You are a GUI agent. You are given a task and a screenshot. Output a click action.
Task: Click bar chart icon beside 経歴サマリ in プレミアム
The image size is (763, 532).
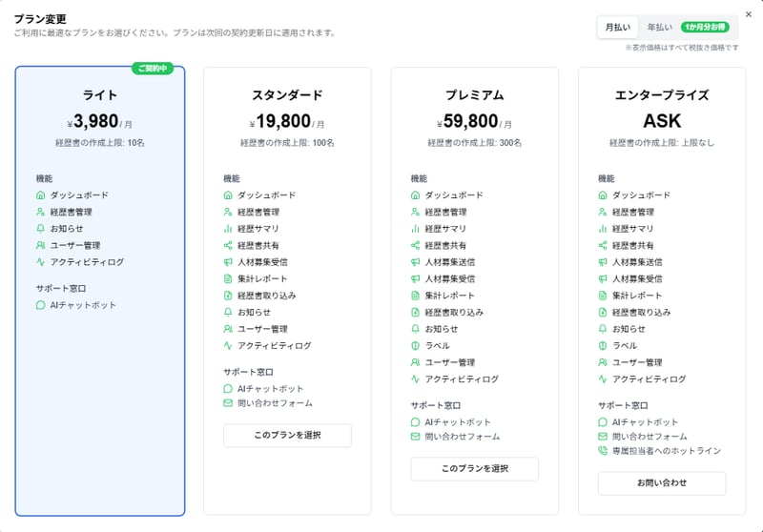415,229
